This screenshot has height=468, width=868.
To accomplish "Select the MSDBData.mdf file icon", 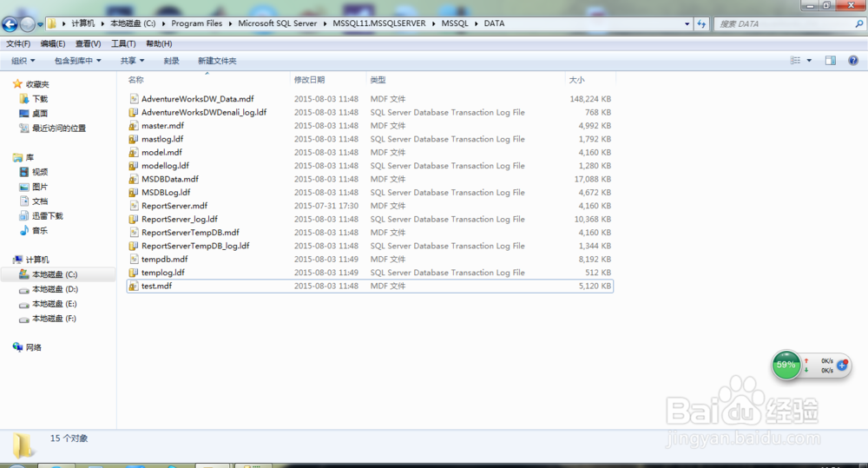I will click(134, 179).
